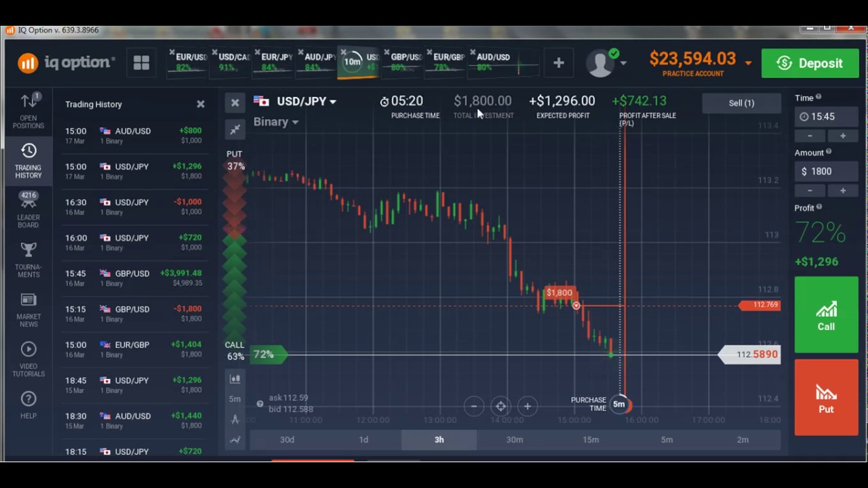
Task: Open Market News sidebar item
Action: tap(28, 310)
